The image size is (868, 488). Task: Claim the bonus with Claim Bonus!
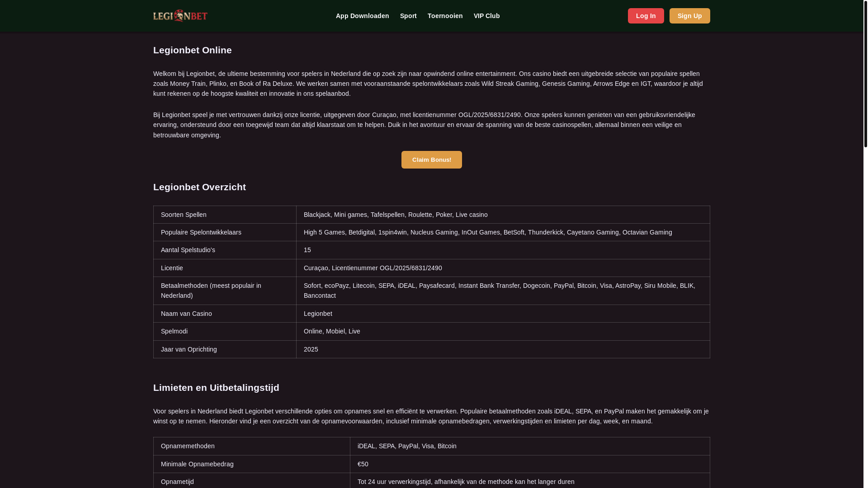click(x=431, y=160)
